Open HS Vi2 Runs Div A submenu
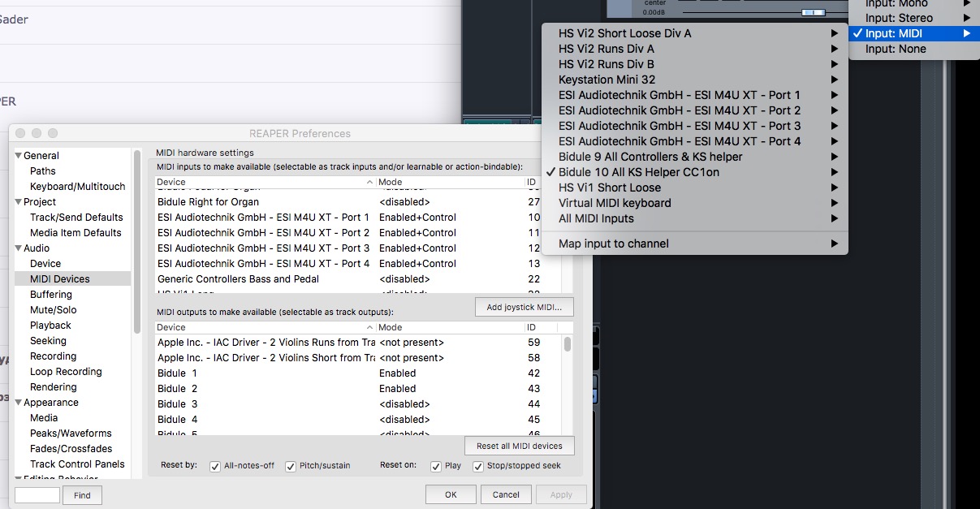The width and height of the screenshot is (980, 509). pos(695,49)
